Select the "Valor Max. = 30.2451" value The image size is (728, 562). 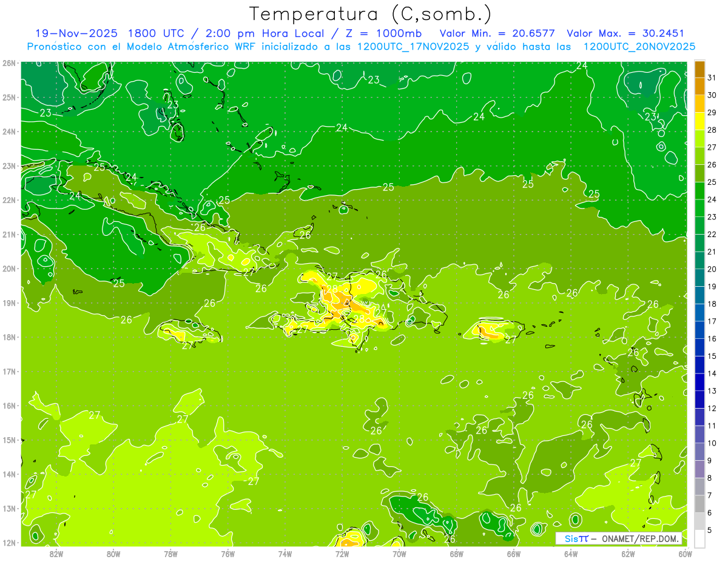625,33
